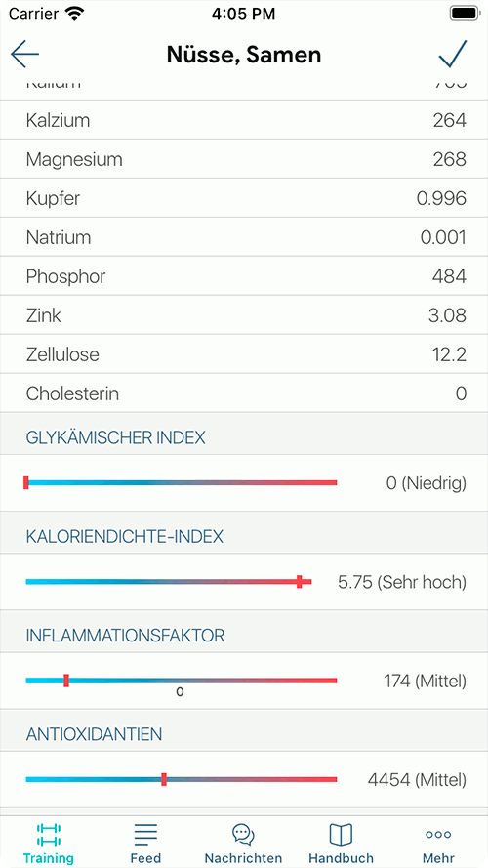Tap the Zellulose row

tap(244, 354)
